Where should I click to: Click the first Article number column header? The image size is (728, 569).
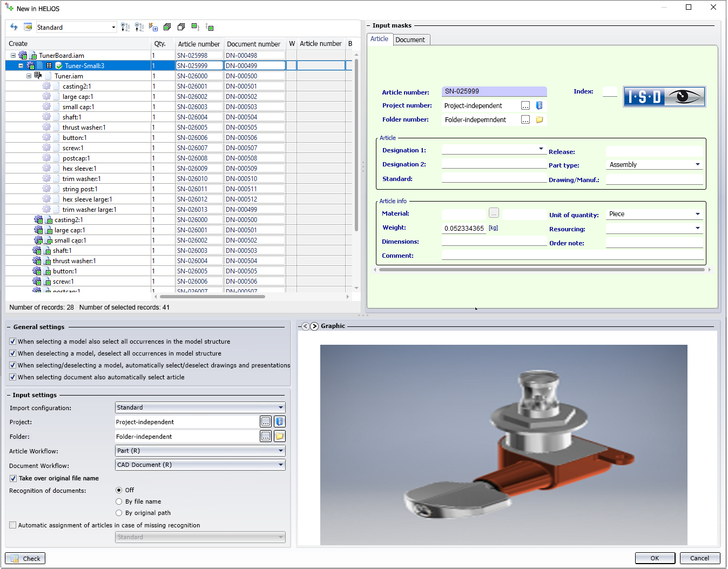[x=199, y=44]
